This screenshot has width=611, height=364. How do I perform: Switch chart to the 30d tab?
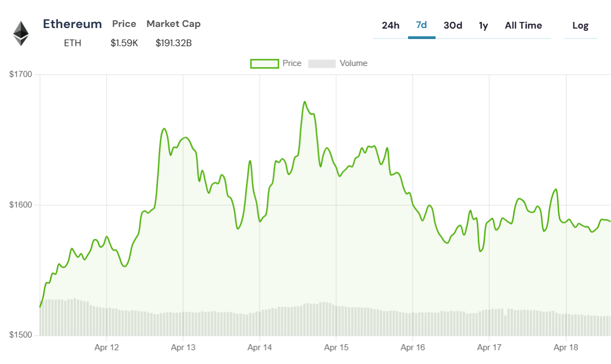[453, 26]
